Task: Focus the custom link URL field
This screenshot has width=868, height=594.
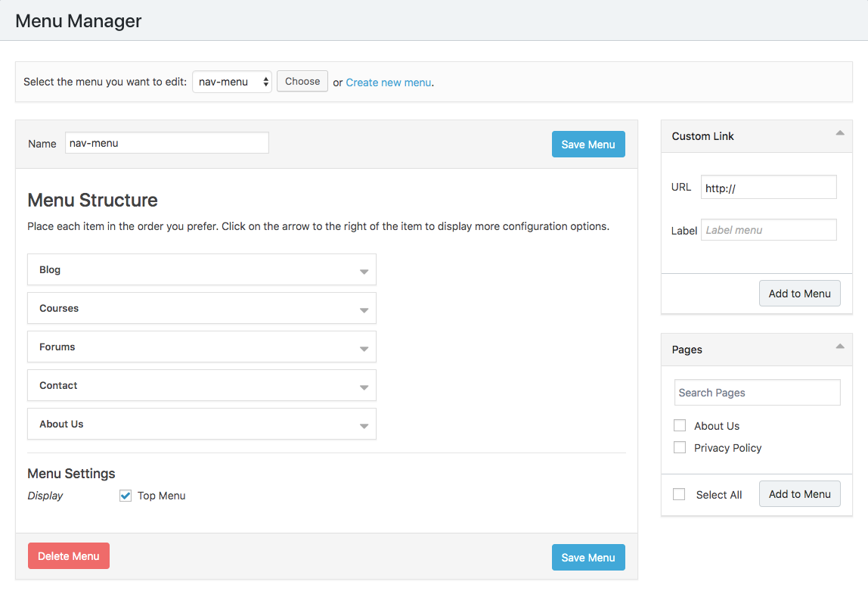Action: [x=768, y=188]
